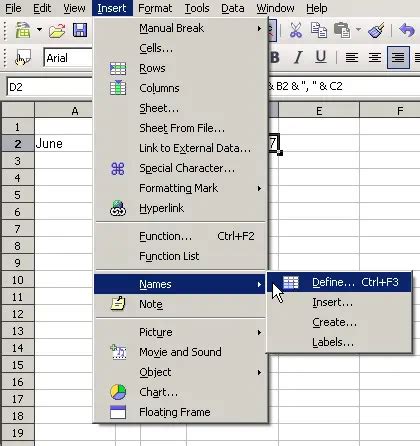Choose Create... in the Names submenu
The height and width of the screenshot is (446, 420).
point(340,323)
